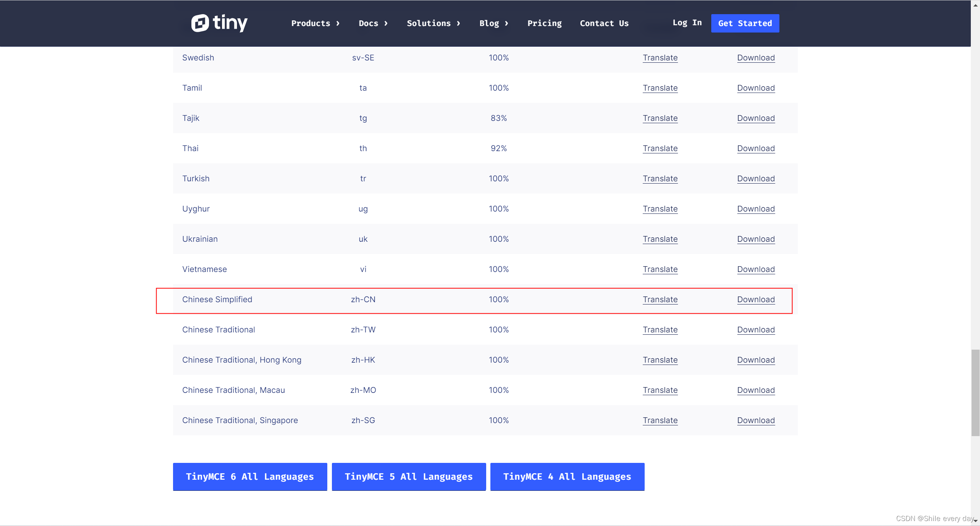The image size is (980, 526).
Task: Click TinyMCE 5 All Languages button
Action: 408,476
